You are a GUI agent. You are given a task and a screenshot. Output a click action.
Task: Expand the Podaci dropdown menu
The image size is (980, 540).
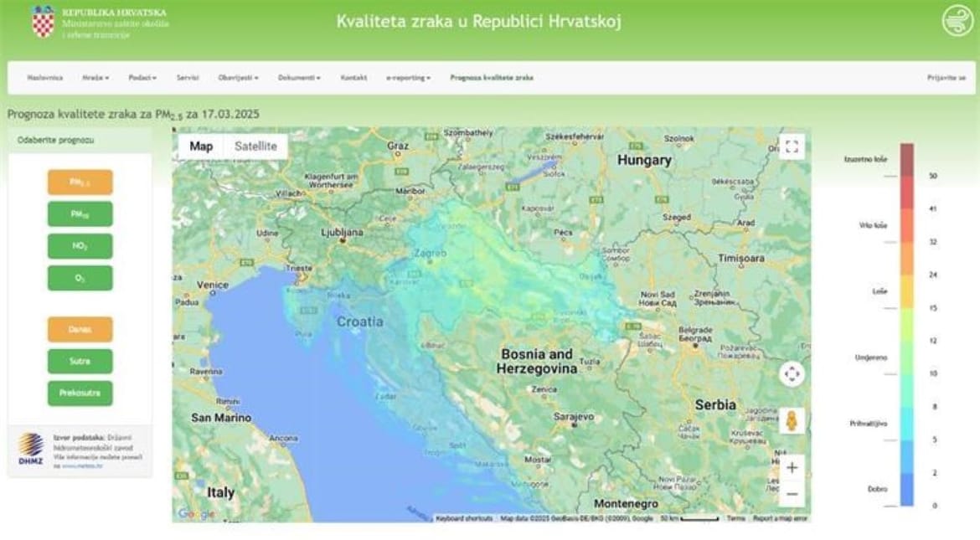coord(142,78)
